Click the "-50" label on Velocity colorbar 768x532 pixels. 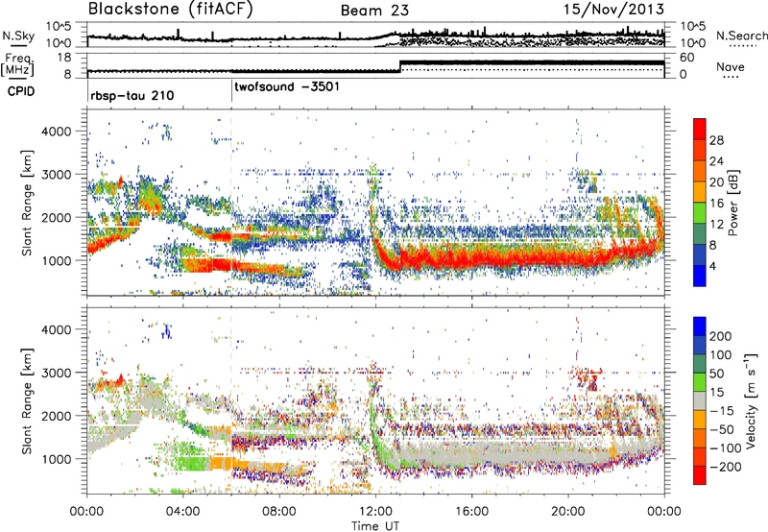(722, 429)
